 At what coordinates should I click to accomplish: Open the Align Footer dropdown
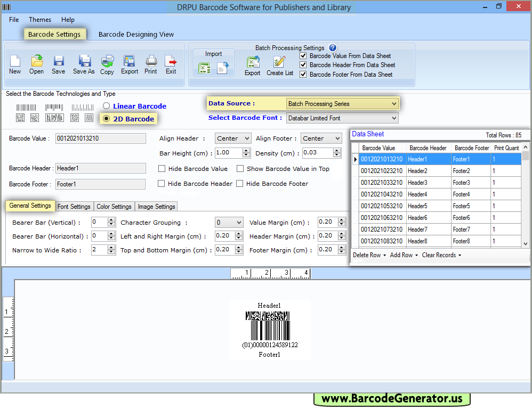click(x=321, y=138)
